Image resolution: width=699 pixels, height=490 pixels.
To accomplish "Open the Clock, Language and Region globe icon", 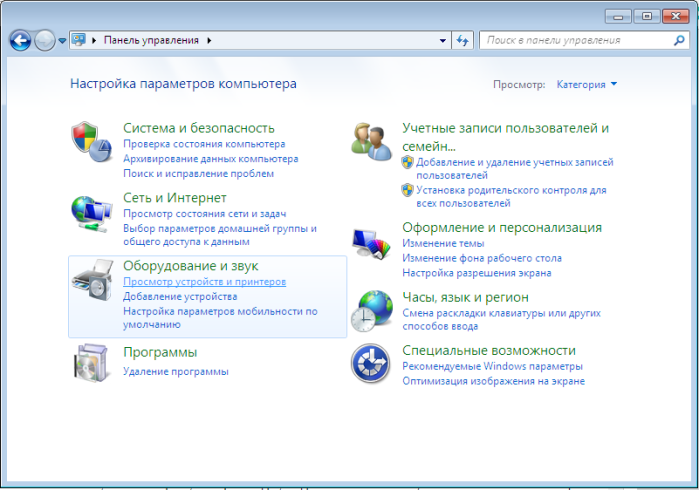I will [x=371, y=311].
